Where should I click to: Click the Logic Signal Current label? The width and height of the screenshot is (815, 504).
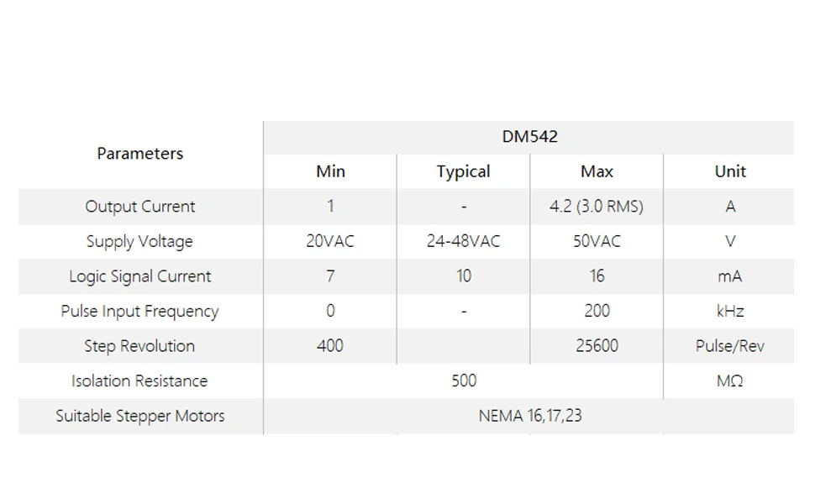click(x=139, y=276)
